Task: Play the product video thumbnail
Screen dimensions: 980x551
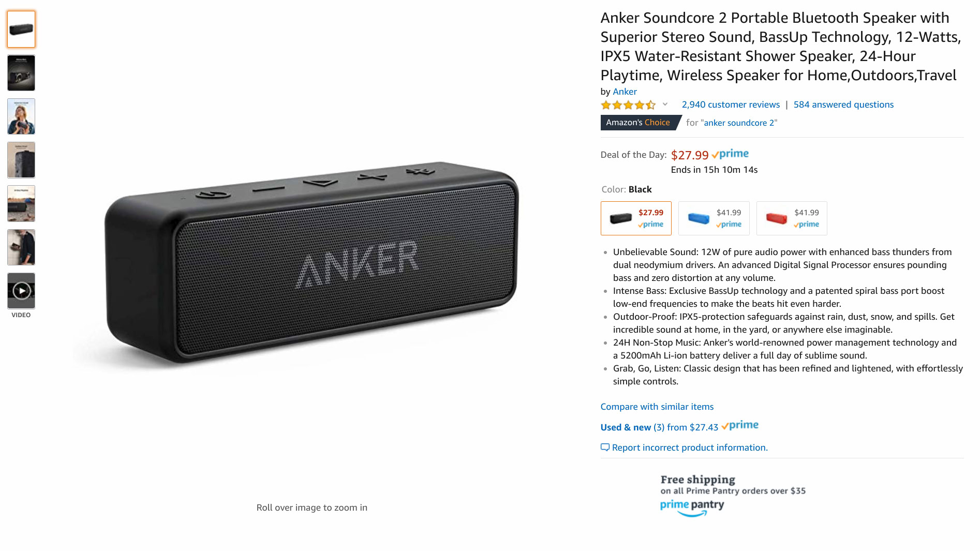Action: point(21,291)
